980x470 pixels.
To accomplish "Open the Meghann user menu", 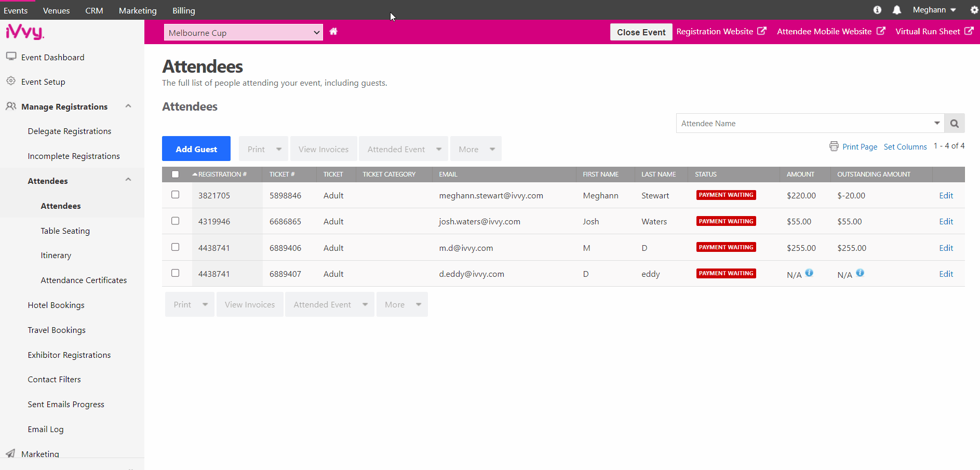I will [934, 10].
